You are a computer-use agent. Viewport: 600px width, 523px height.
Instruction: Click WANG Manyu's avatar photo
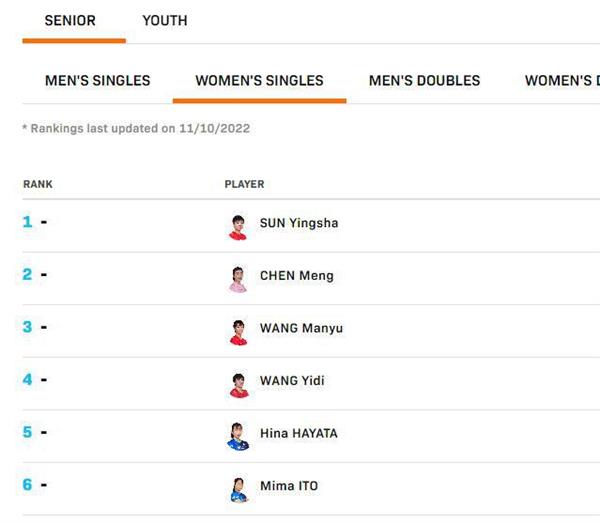(238, 332)
